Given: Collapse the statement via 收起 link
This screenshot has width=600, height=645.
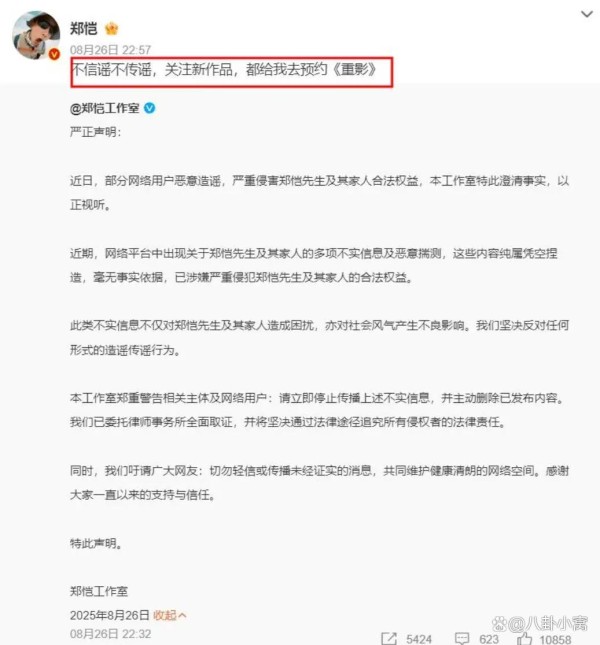Looking at the screenshot, I should tap(164, 615).
